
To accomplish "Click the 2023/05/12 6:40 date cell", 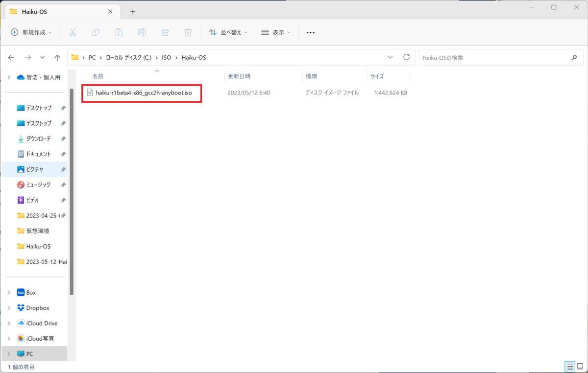I will [249, 93].
